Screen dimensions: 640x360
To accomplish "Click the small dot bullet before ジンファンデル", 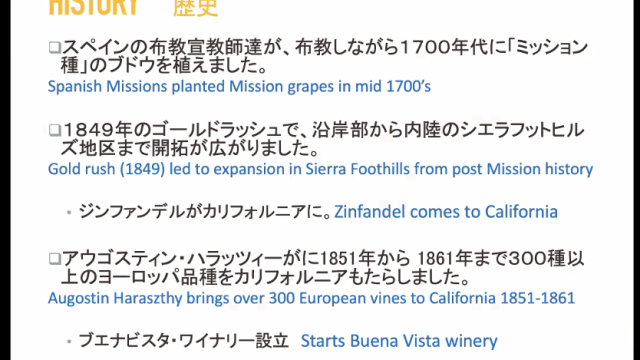I will 69,212.
